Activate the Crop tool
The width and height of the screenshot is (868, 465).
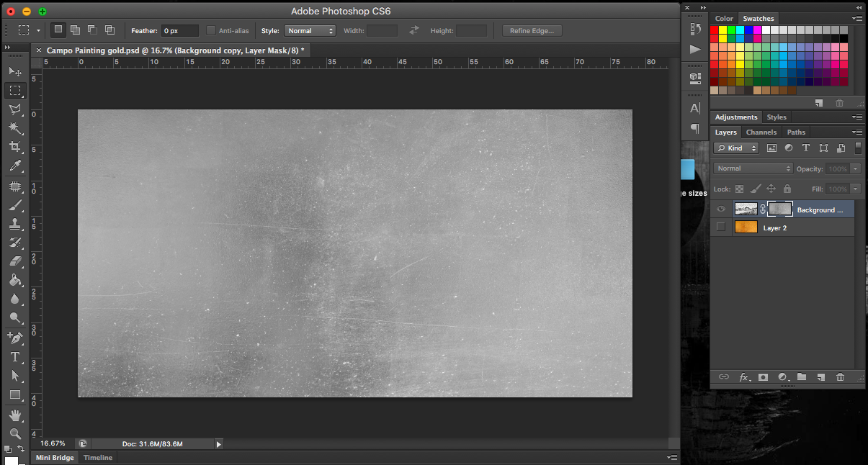coord(16,147)
